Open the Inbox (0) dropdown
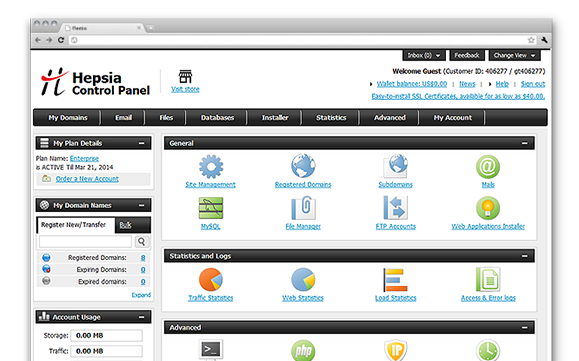The height and width of the screenshot is (361, 579). click(424, 55)
